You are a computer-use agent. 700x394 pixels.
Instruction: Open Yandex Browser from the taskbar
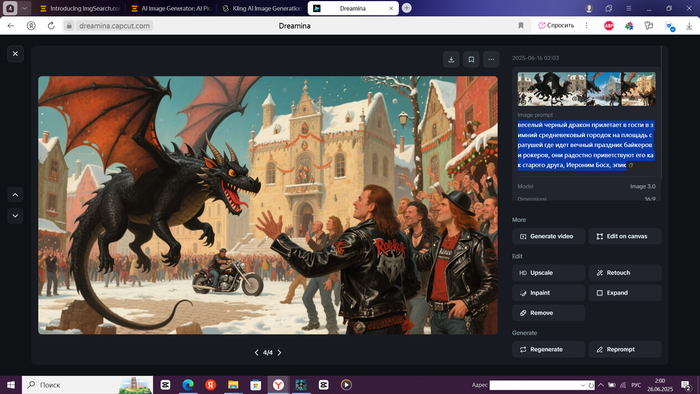click(278, 385)
